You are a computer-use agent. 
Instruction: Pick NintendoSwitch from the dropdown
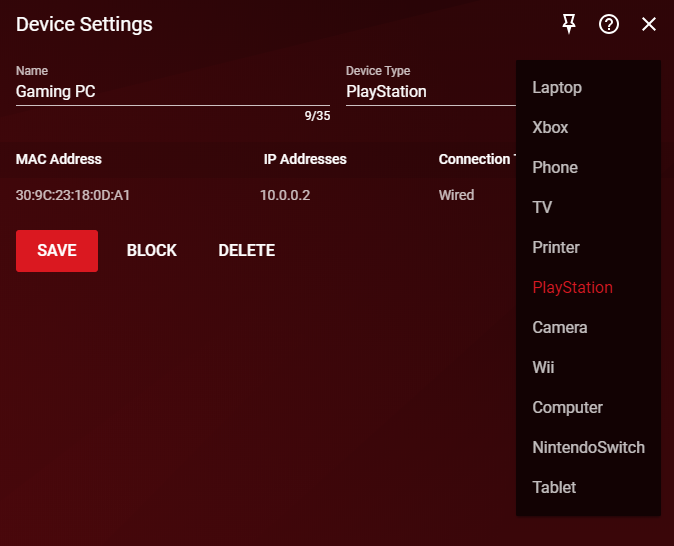point(588,448)
